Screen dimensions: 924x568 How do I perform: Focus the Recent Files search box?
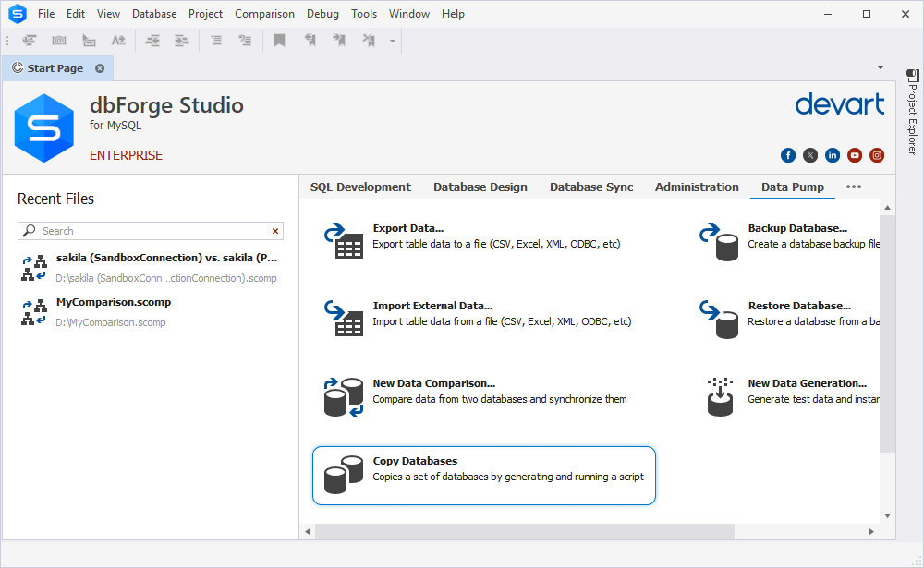coord(151,231)
